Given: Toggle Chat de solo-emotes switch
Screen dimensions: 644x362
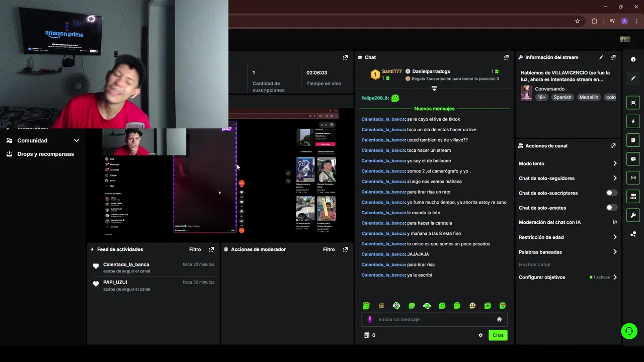Looking at the screenshot, I should pos(612,208).
